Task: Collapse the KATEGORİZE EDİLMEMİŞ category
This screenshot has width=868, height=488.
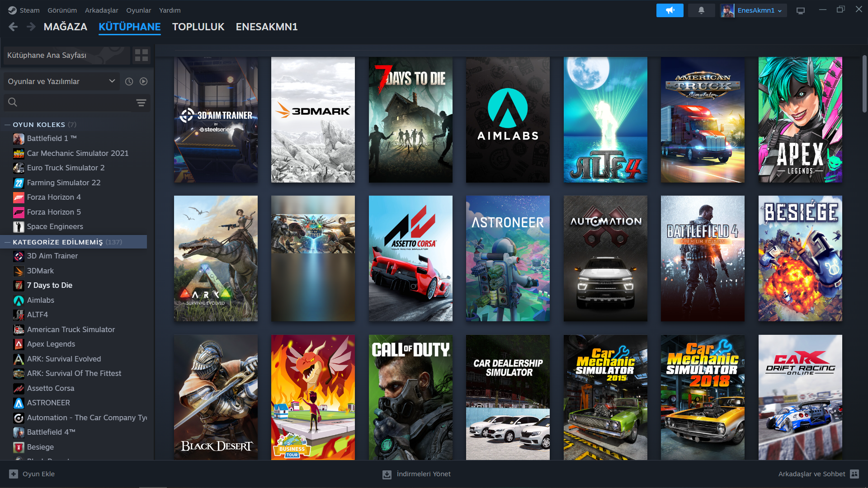Action: point(7,242)
